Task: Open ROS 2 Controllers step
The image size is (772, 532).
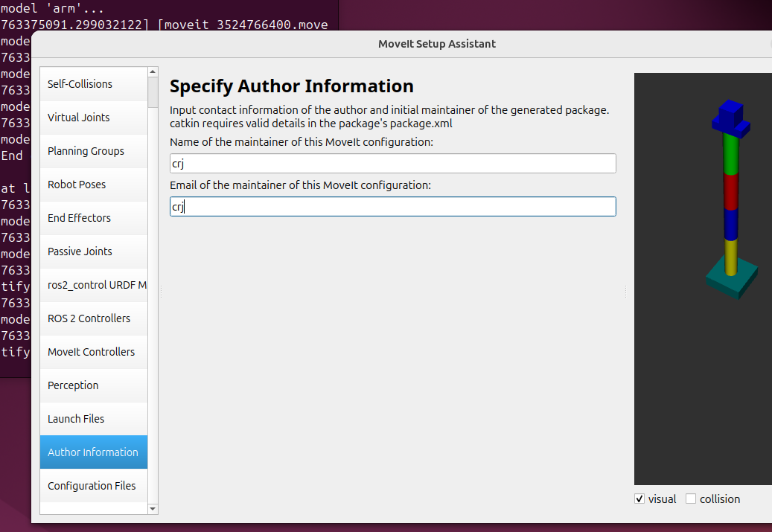Action: [x=94, y=318]
